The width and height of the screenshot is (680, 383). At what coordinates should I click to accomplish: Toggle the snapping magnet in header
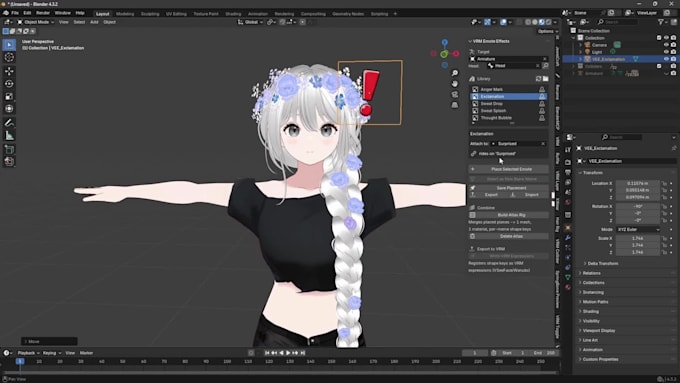pyautogui.click(x=282, y=22)
